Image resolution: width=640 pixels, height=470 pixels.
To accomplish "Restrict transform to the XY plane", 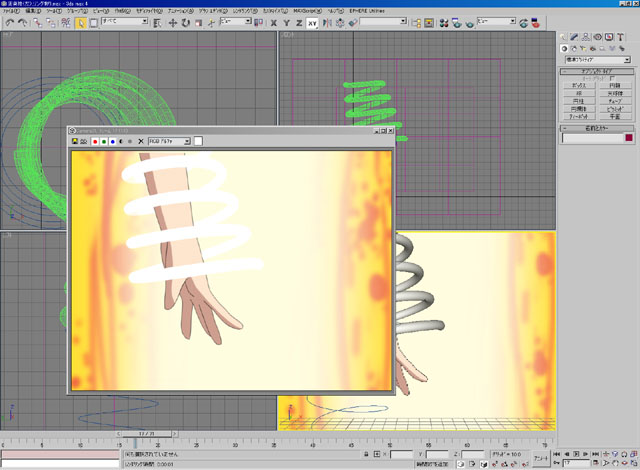I will tap(312, 23).
